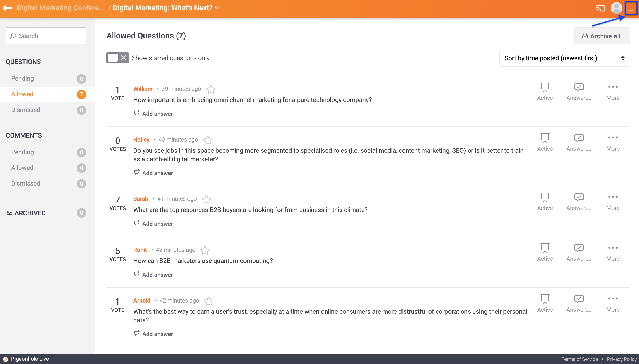
Task: Open the ARCHIVED section in the sidebar
Action: [x=30, y=213]
